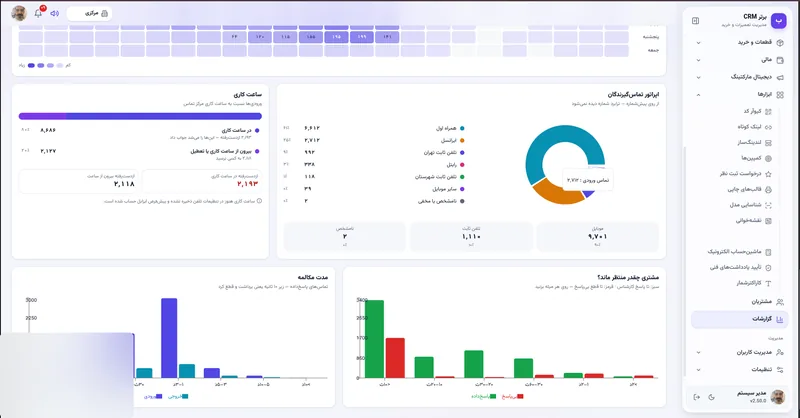This screenshot has height=418, width=800.
Task: Open the 'مرکزی' branch selector dropdown
Action: click(x=89, y=13)
